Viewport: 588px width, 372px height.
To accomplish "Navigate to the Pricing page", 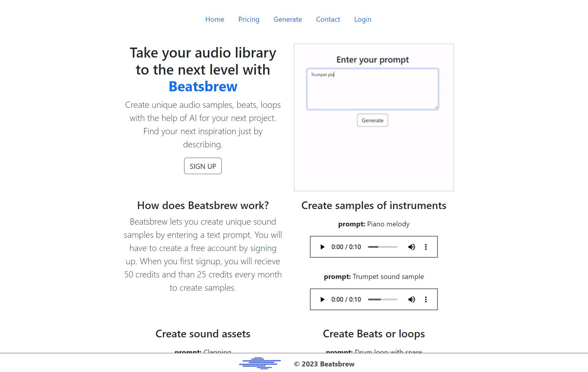I will [x=248, y=19].
